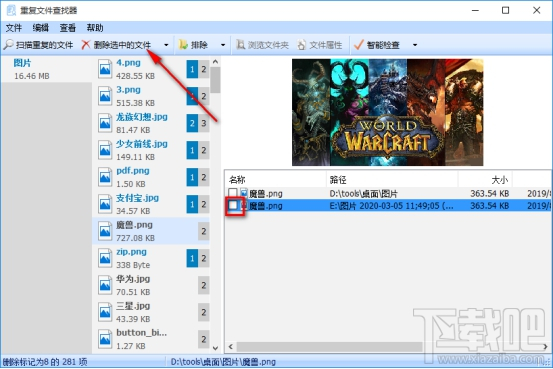Open the 文件 menu

(x=14, y=28)
